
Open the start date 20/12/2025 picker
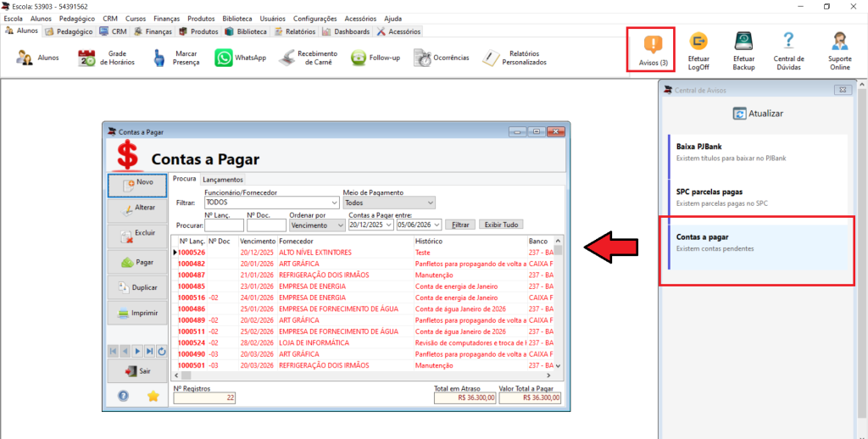point(389,225)
